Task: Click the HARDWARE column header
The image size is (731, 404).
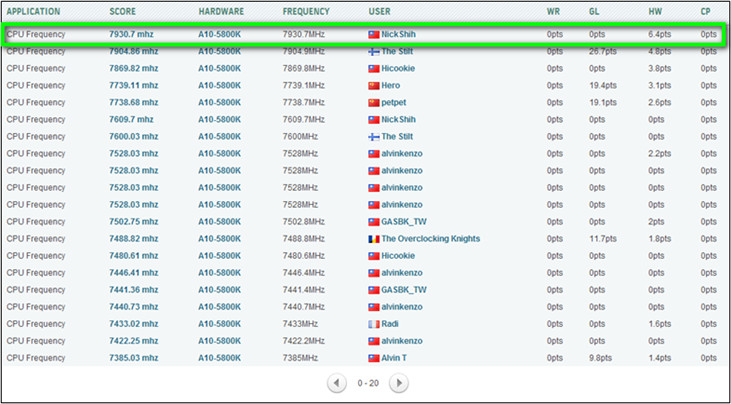Action: pos(220,11)
